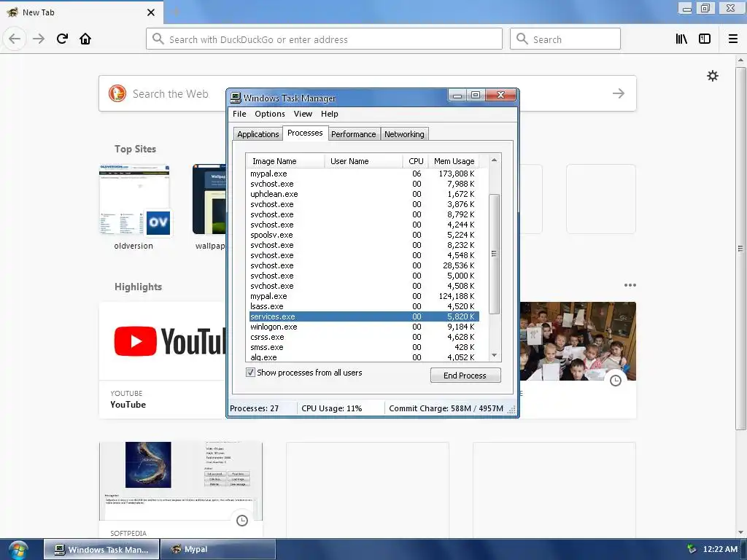Select the uphclean.exe process row
This screenshot has height=560, width=747.
[363, 194]
